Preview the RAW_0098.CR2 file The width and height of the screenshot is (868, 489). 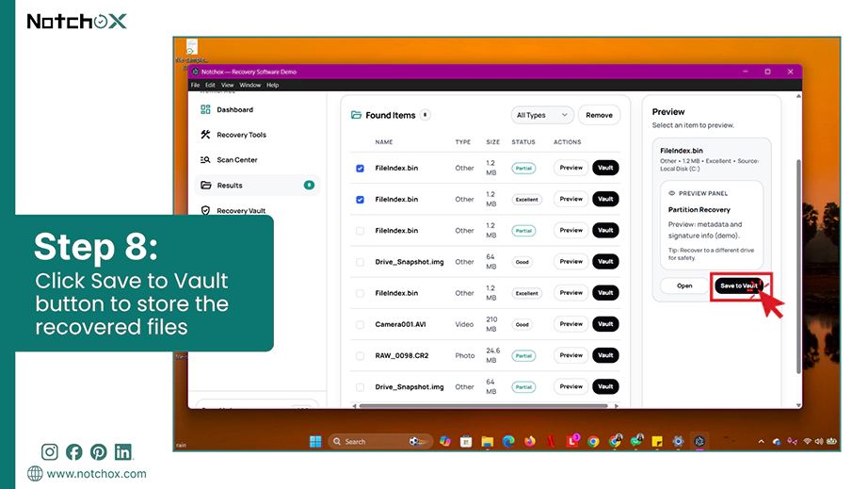[571, 355]
